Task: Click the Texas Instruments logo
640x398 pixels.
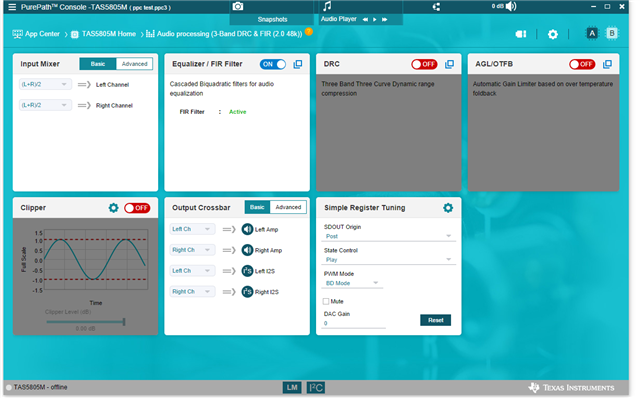Action: point(571,387)
